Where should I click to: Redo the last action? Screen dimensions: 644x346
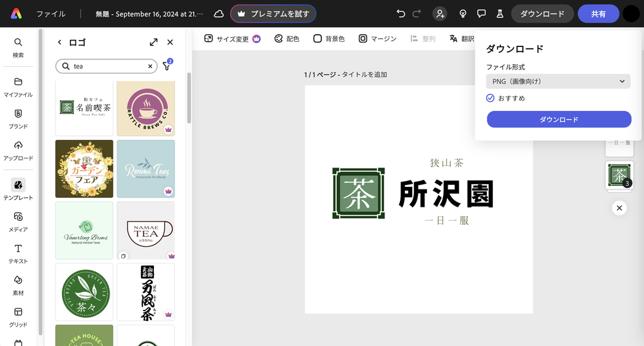click(417, 14)
